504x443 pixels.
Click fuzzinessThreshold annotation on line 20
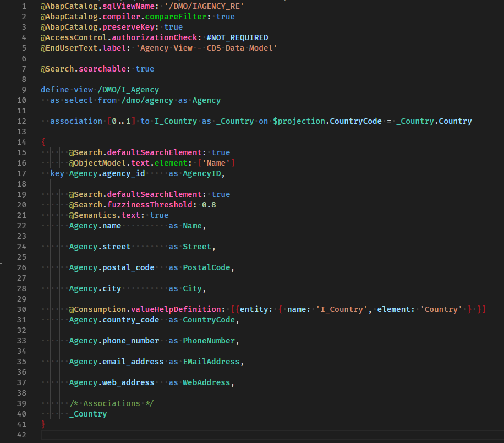tap(150, 205)
